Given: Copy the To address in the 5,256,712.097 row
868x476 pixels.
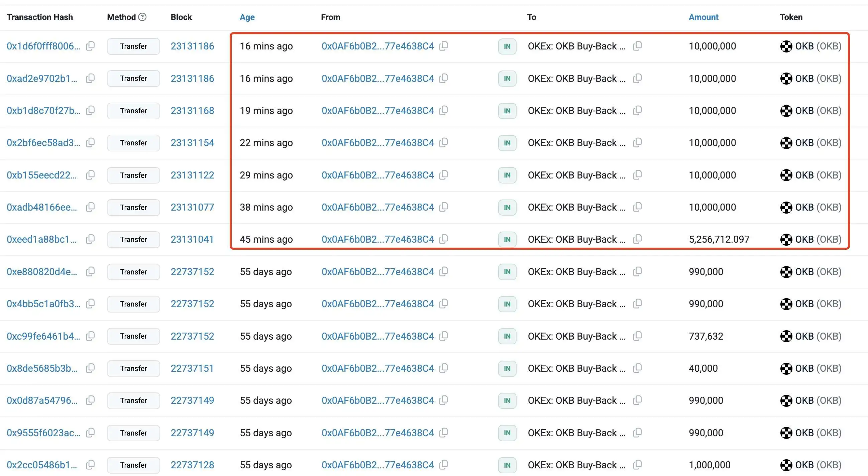Looking at the screenshot, I should point(637,239).
